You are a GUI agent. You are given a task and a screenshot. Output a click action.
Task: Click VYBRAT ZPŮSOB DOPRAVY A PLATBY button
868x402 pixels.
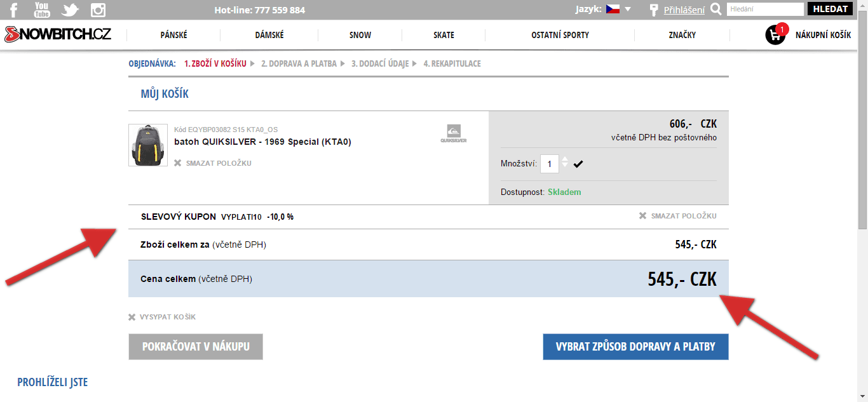[635, 347]
